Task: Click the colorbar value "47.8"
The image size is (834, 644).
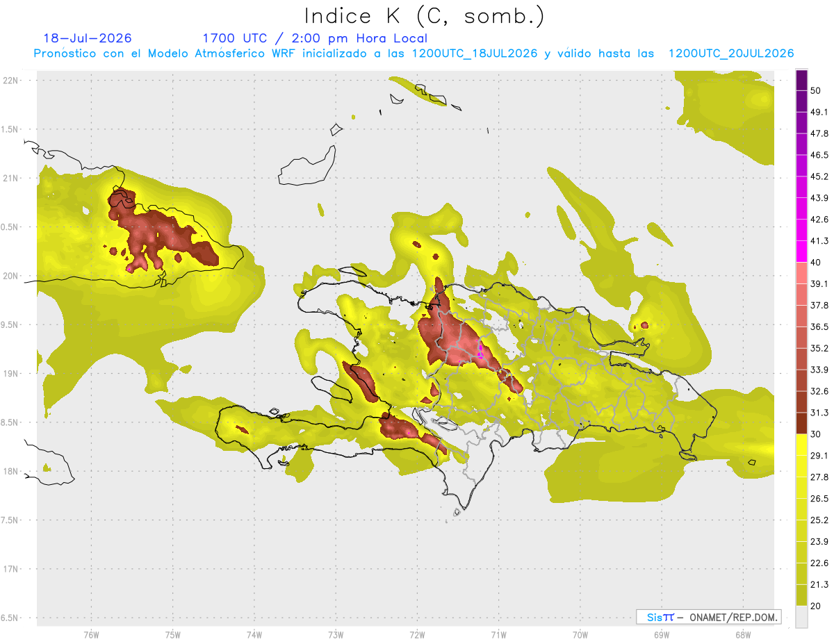Action: click(x=819, y=133)
